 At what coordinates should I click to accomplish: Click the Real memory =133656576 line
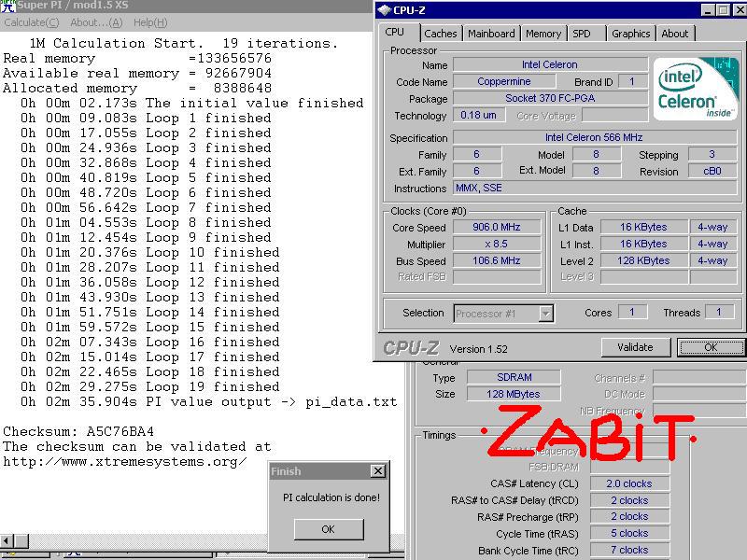tap(137, 58)
